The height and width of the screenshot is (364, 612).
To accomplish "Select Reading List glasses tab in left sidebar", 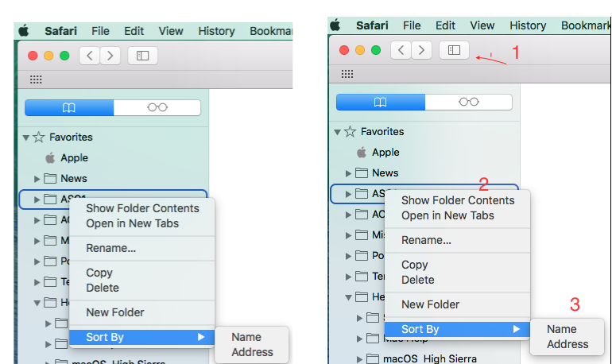I will pos(157,107).
